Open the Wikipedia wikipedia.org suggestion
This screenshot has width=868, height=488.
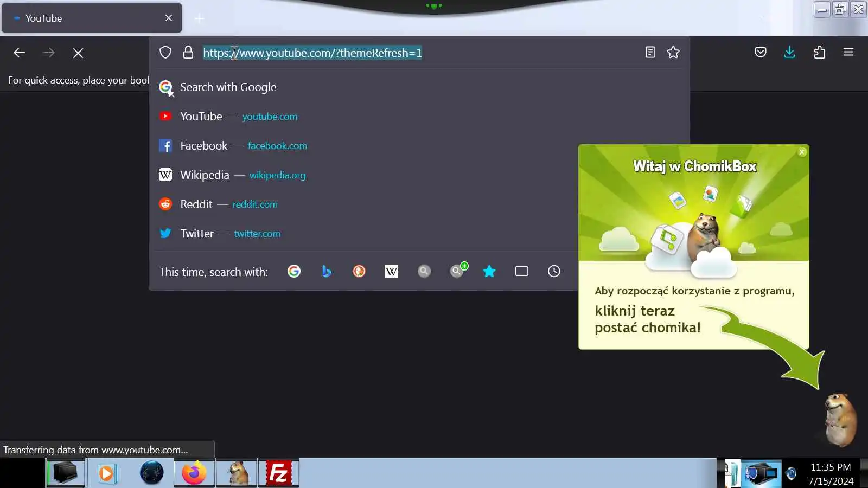[x=363, y=175]
